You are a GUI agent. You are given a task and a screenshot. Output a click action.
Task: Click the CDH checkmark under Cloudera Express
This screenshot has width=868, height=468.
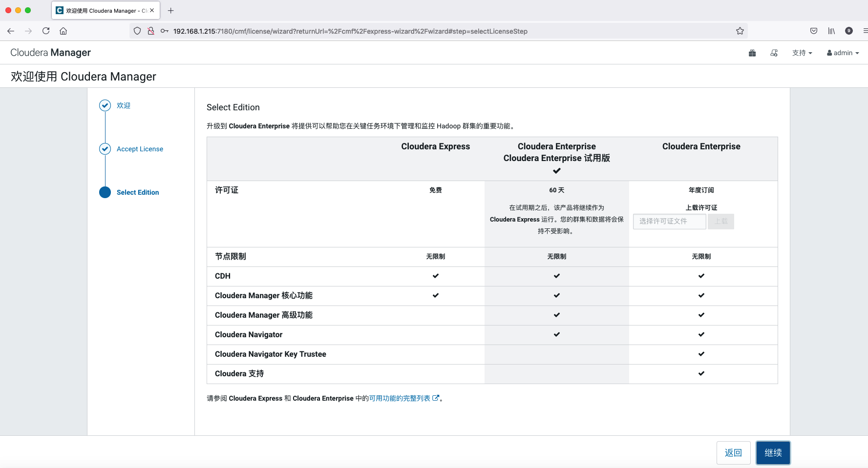pyautogui.click(x=436, y=276)
